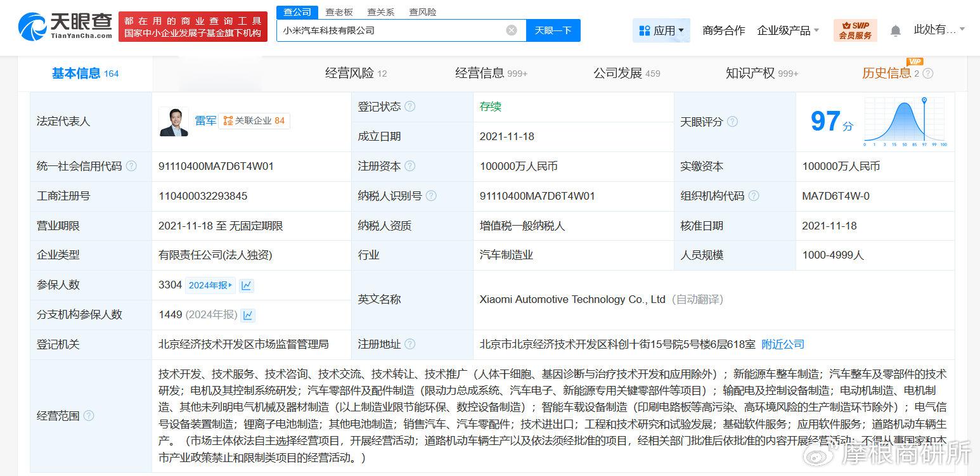Screen dimensions: 980x476
Task: Select the 经营风险 tab
Action: [356, 74]
